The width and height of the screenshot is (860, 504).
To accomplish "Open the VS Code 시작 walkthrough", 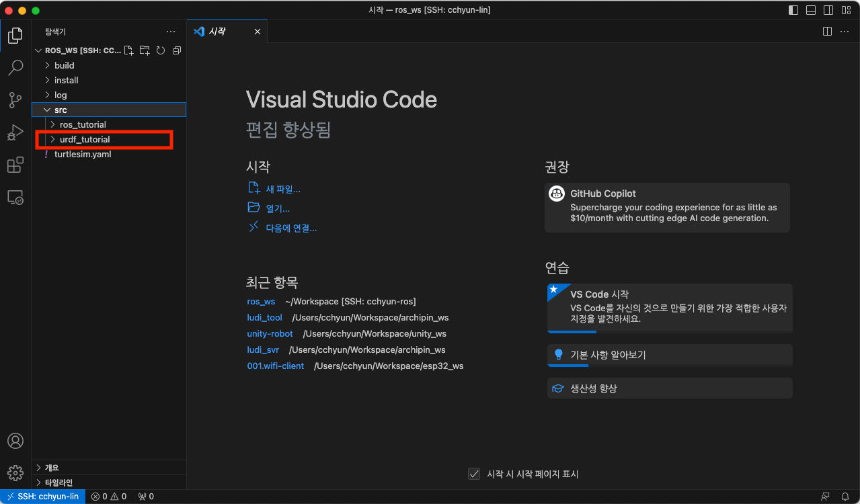I will tap(670, 307).
